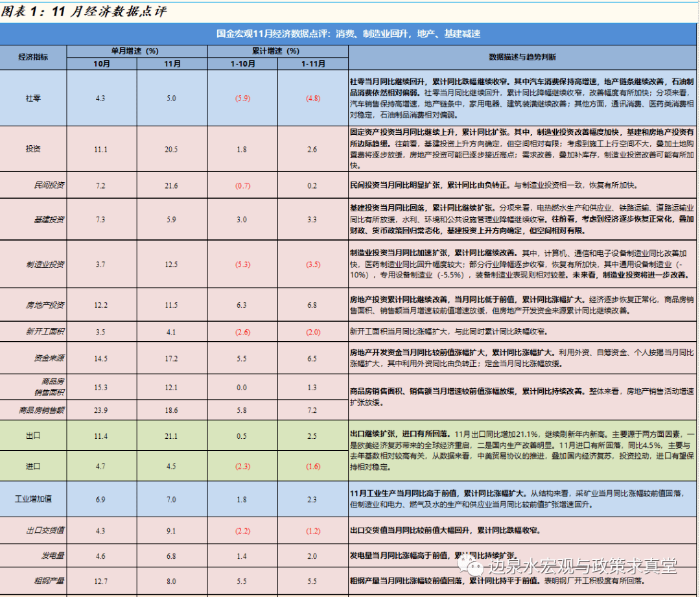700x597 pixels.
Task: Select the '10月' sub-header
Action: click(x=101, y=64)
